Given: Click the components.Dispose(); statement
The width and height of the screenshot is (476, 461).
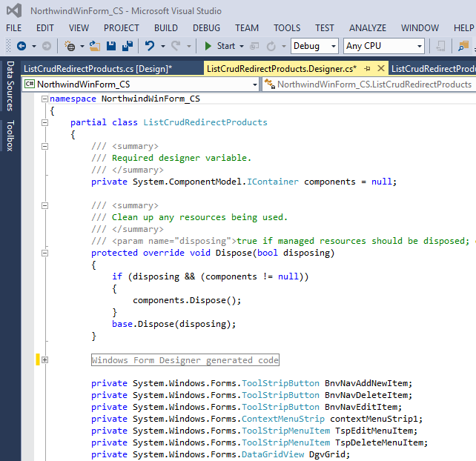Looking at the screenshot, I should 187,300.
